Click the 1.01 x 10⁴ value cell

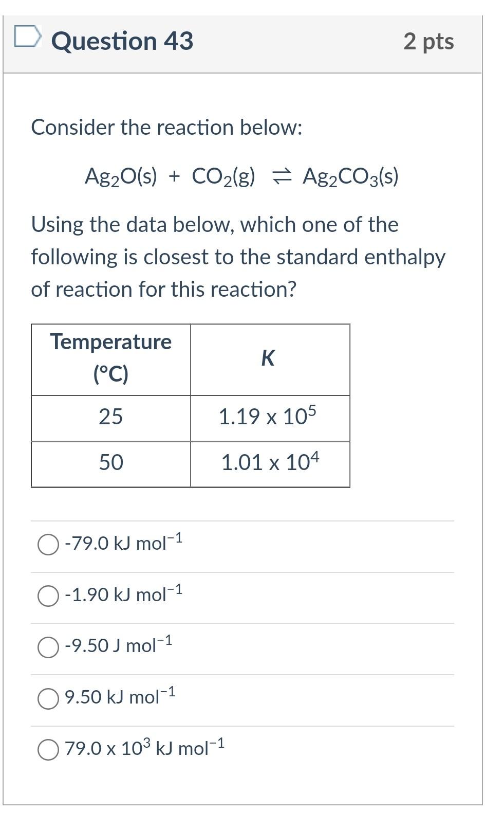tap(269, 462)
